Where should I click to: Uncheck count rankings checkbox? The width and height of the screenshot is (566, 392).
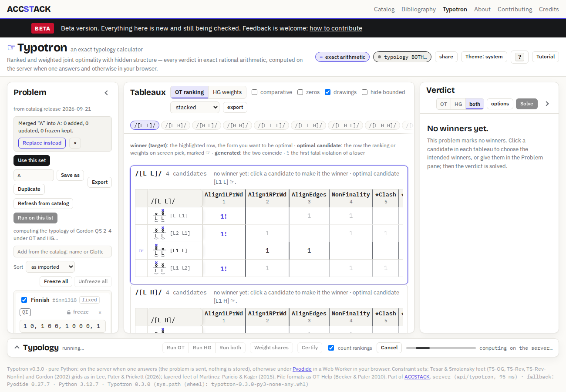point(331,348)
